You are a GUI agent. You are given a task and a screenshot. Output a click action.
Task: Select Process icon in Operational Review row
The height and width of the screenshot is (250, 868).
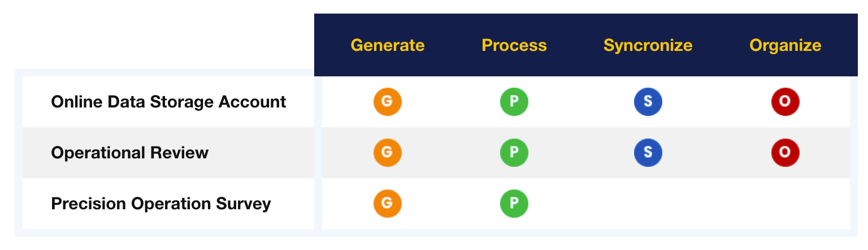click(x=514, y=153)
